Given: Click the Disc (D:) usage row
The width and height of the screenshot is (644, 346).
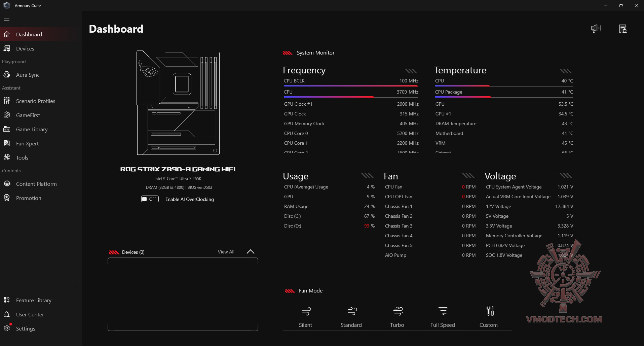Looking at the screenshot, I should [329, 226].
